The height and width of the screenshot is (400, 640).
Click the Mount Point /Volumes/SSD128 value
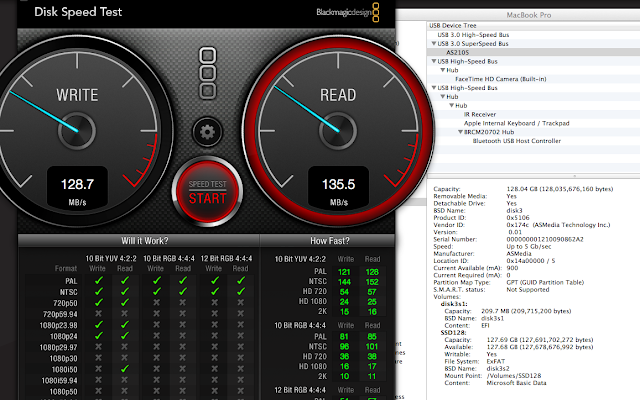click(x=513, y=376)
